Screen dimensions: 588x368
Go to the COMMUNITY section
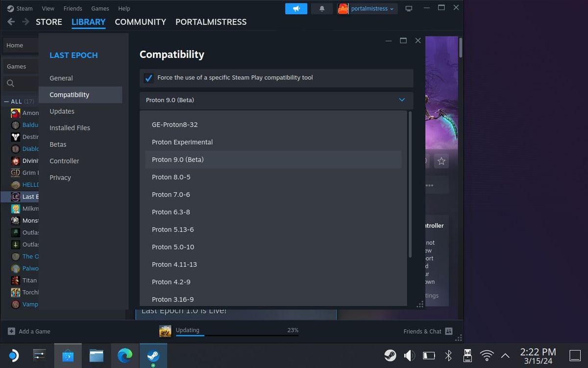click(x=140, y=22)
